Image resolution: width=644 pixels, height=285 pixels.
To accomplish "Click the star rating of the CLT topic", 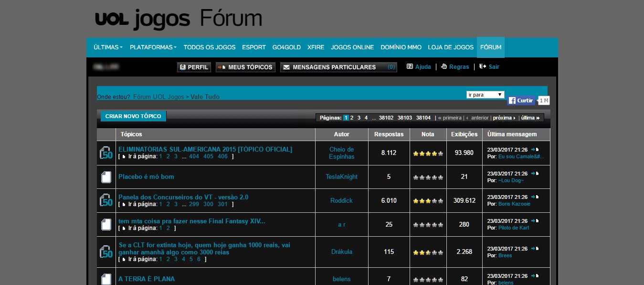I will click(x=428, y=252).
